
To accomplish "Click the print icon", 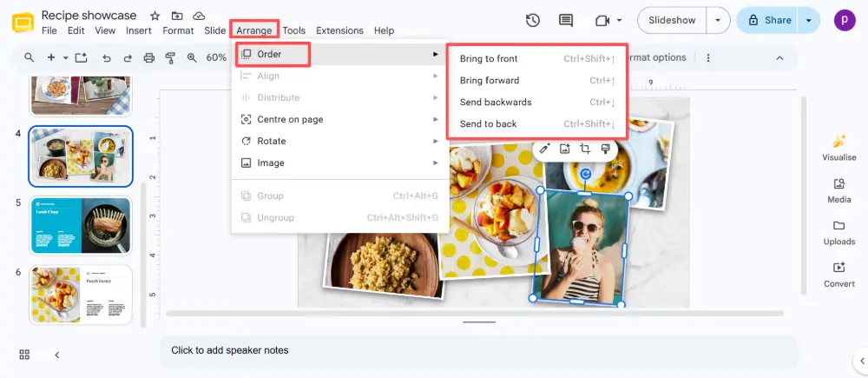I will click(149, 57).
